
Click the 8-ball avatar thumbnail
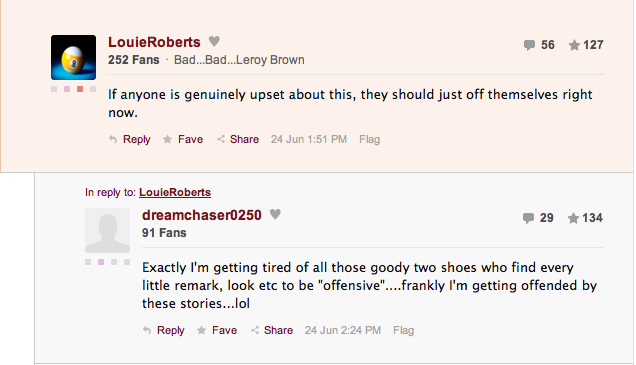click(73, 57)
